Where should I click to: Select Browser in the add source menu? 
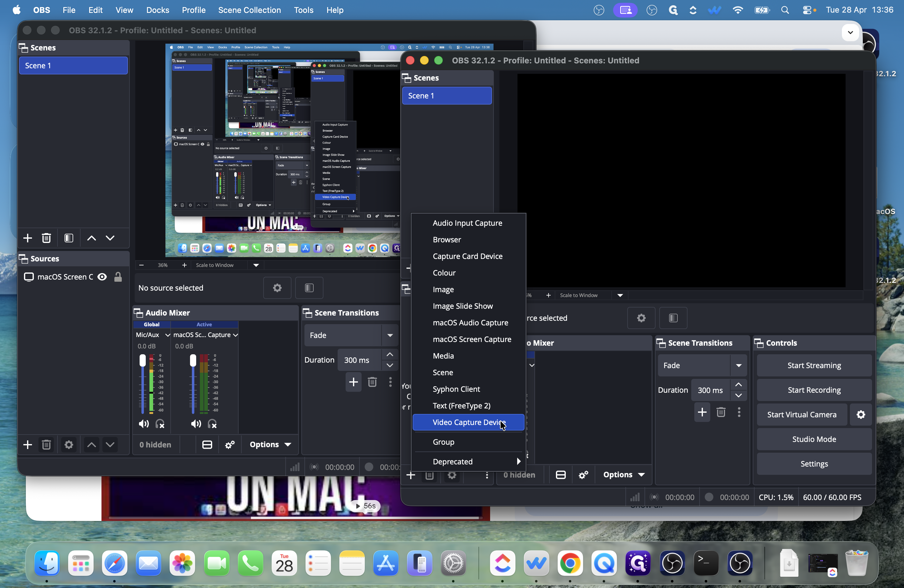(468, 240)
